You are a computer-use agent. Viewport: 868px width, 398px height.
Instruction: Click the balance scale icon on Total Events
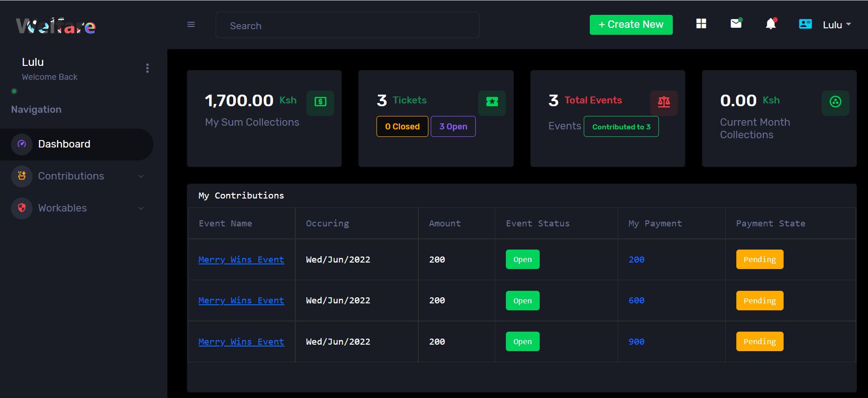(664, 102)
